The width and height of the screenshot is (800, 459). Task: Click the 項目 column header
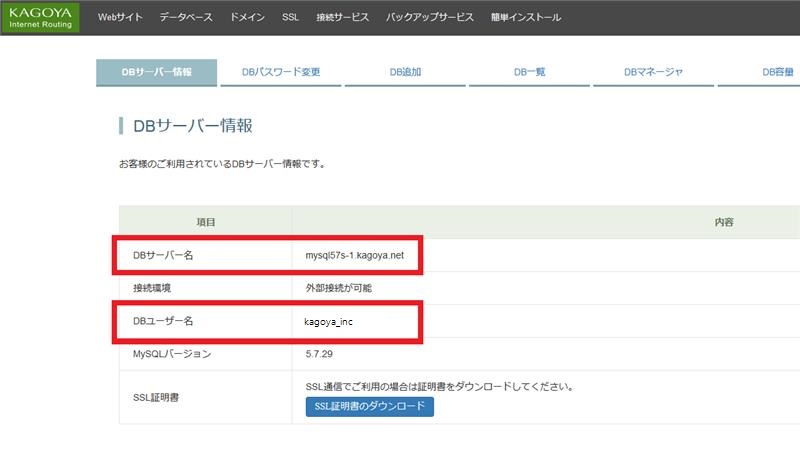[205, 222]
